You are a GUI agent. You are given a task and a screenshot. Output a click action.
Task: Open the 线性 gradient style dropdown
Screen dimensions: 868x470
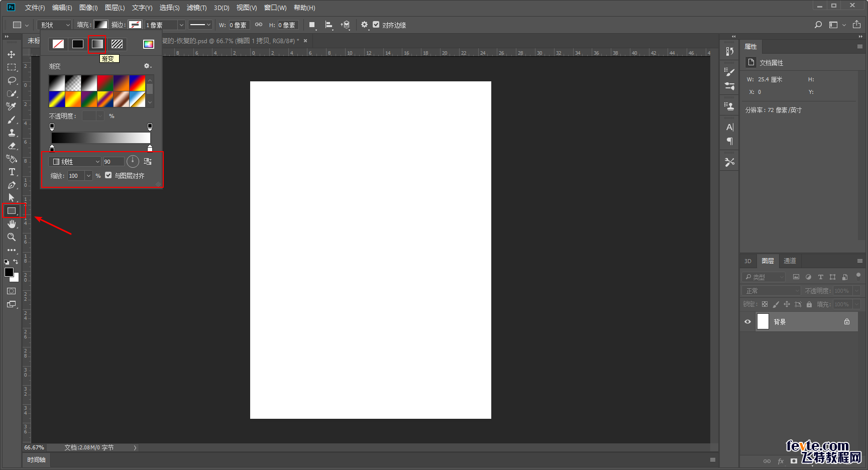tap(75, 162)
